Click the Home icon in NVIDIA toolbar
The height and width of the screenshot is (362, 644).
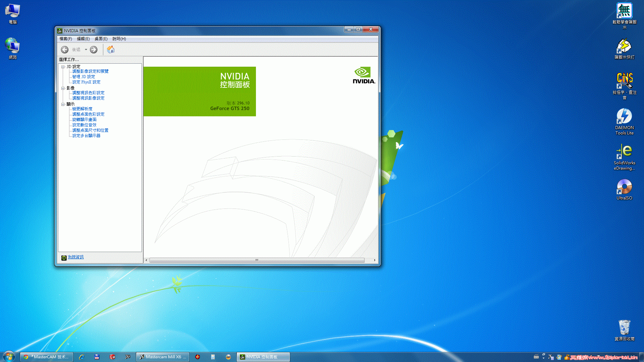(x=111, y=50)
